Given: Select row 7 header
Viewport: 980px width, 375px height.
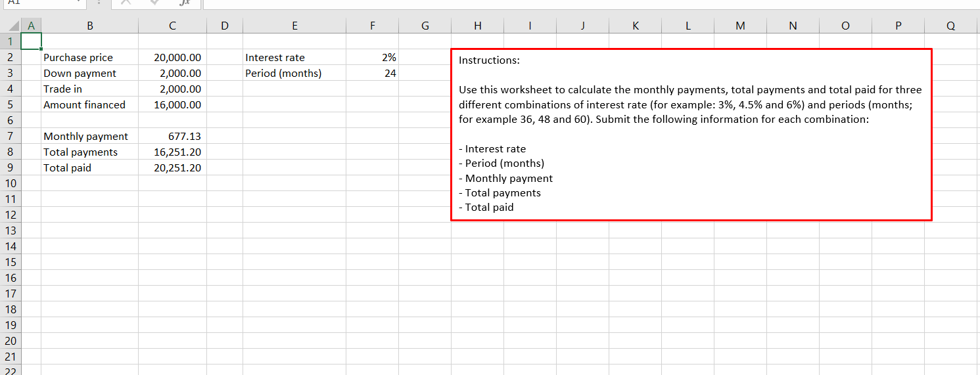Looking at the screenshot, I should 11,136.
